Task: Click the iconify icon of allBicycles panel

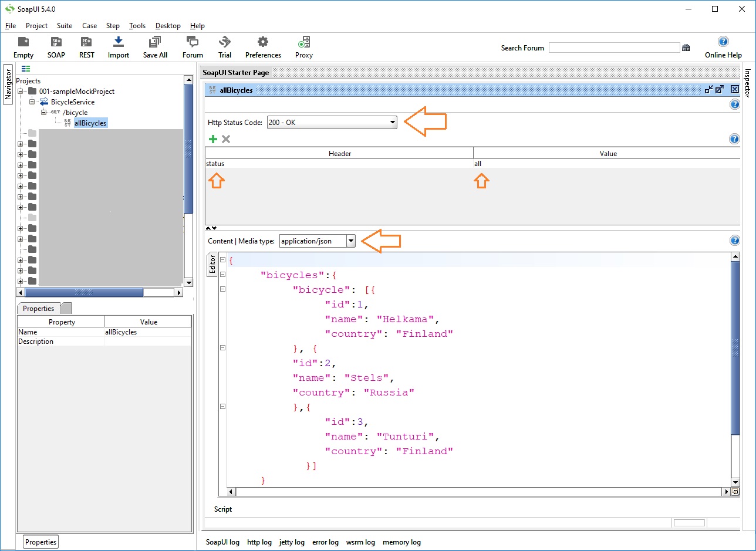Action: (x=709, y=90)
